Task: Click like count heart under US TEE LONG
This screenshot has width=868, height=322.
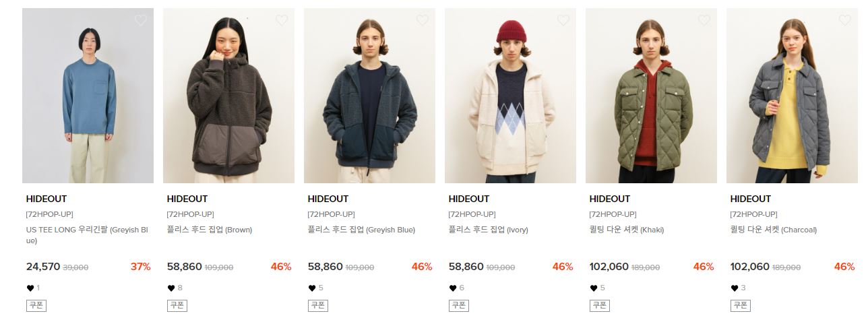Action: pos(30,288)
